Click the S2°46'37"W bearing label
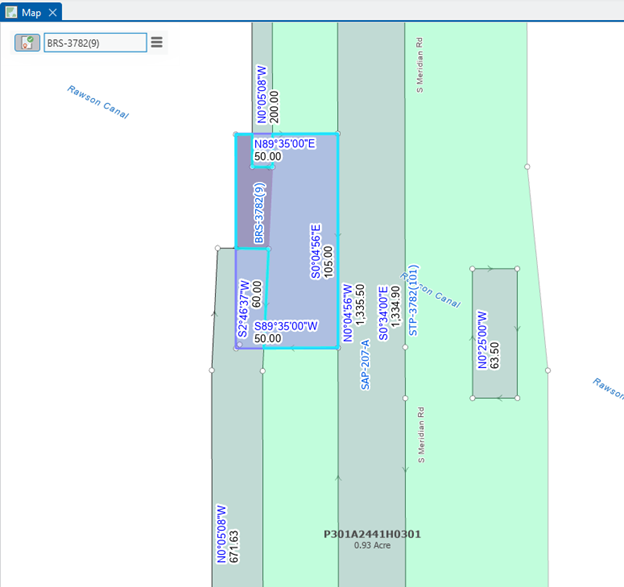Viewport: 624px width, 587px height. click(244, 308)
